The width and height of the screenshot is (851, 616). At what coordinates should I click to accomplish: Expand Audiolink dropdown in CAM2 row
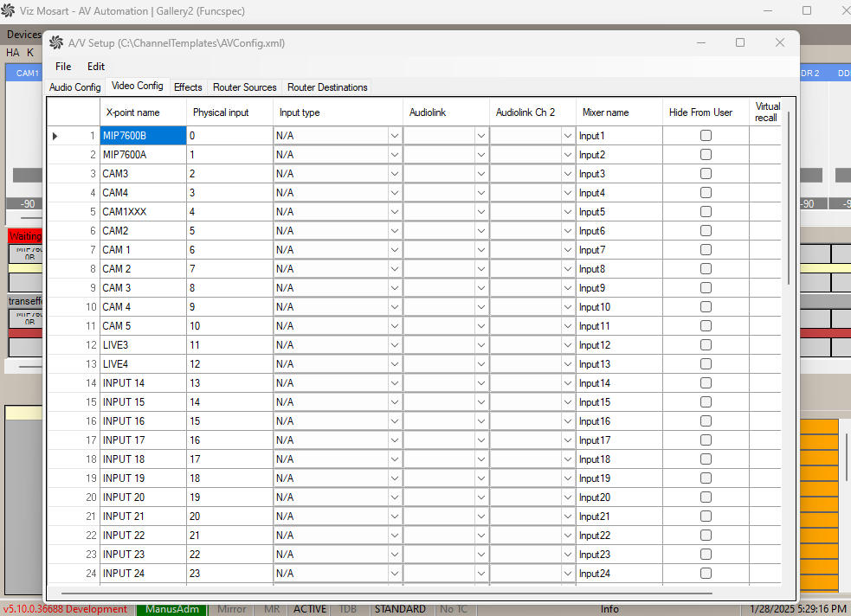480,231
